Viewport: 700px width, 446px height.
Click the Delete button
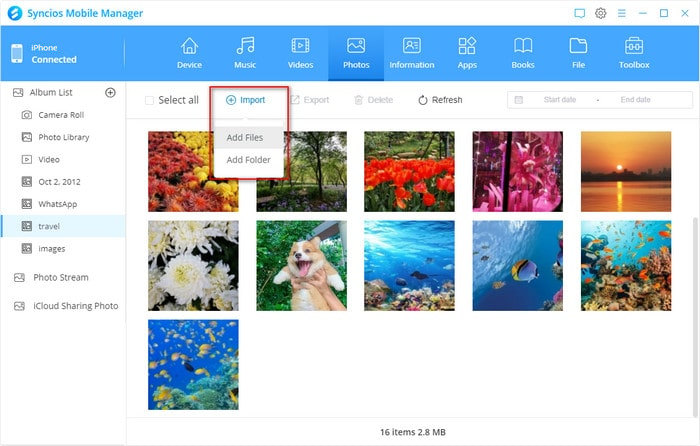(374, 100)
